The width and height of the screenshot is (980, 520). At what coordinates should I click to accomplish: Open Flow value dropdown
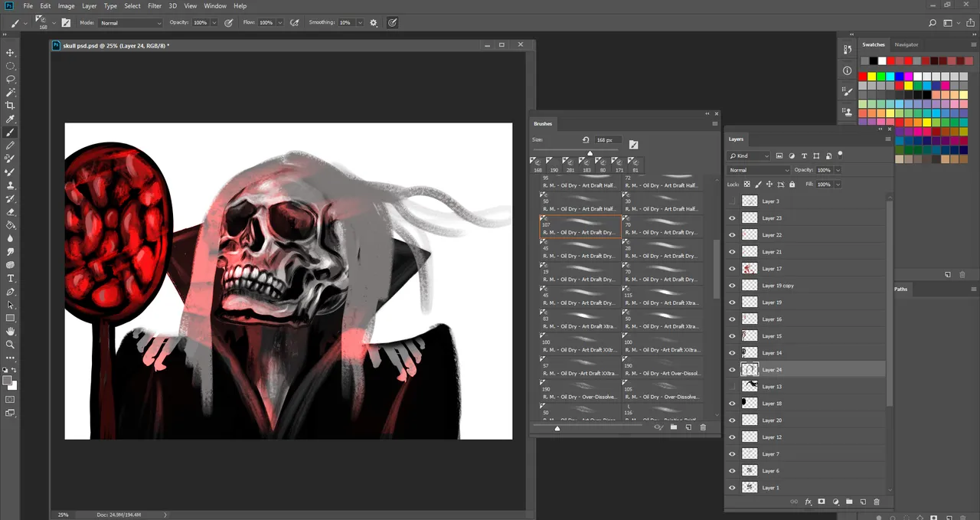(279, 23)
